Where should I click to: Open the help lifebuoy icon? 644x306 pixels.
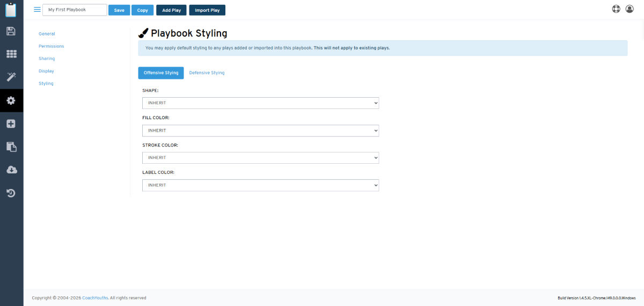click(x=616, y=9)
